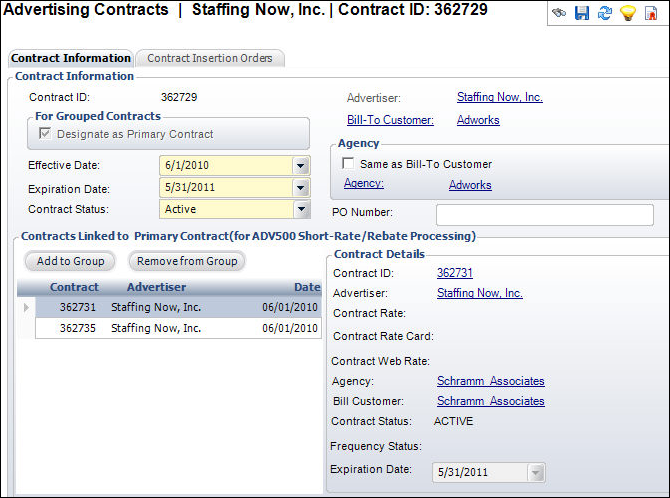
Task: Open the Effective Date dropdown
Action: [301, 165]
